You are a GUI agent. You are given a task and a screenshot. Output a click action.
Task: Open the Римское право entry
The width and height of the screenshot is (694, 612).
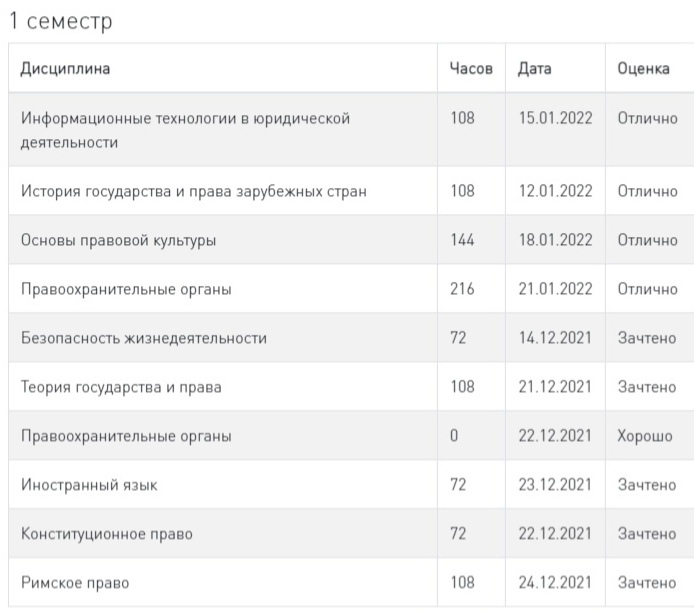click(75, 583)
